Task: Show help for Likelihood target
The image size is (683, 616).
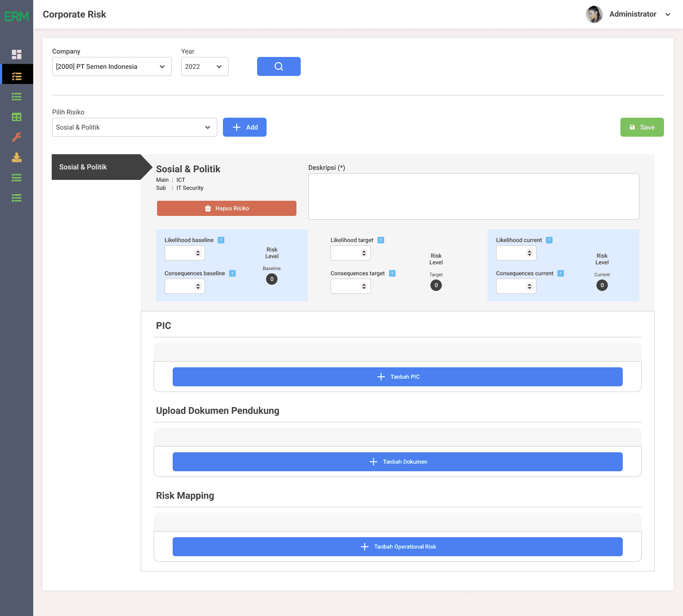Action: (x=381, y=240)
